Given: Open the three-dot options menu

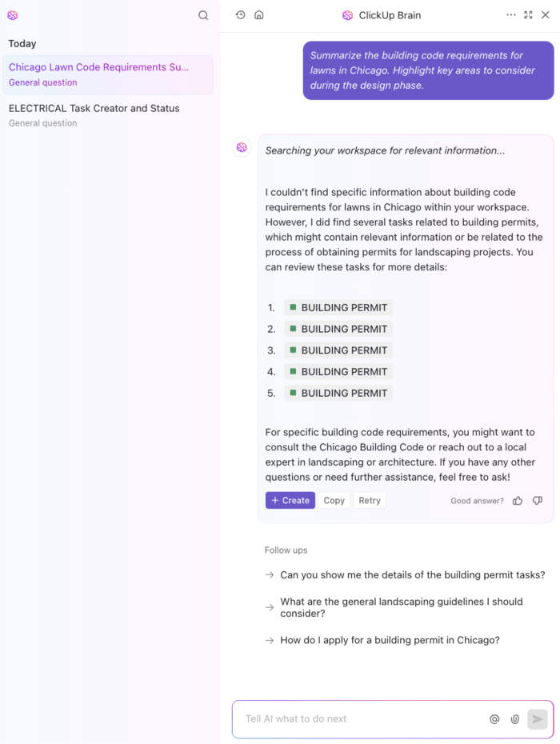Looking at the screenshot, I should click(x=511, y=14).
